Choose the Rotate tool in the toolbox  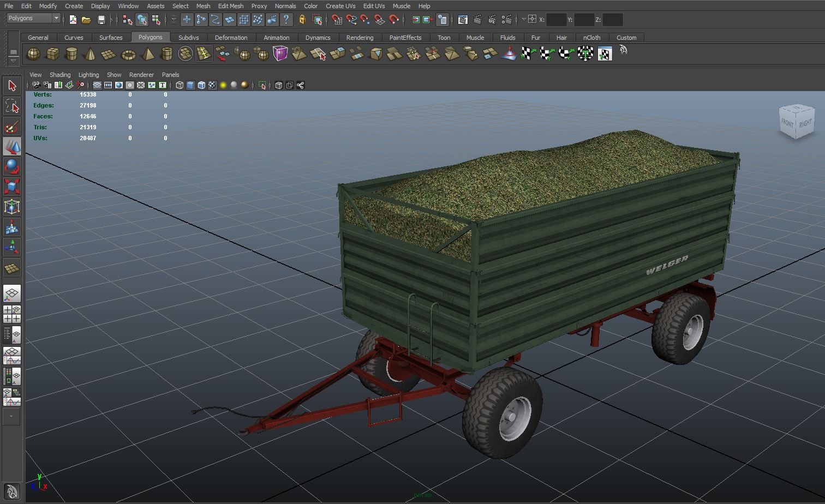pos(11,166)
